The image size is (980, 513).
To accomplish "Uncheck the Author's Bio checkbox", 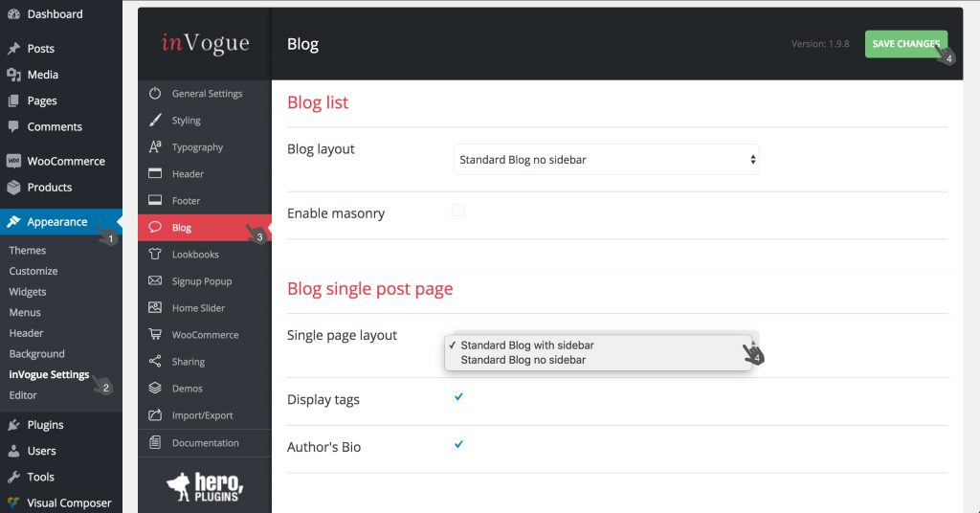I will [458, 444].
